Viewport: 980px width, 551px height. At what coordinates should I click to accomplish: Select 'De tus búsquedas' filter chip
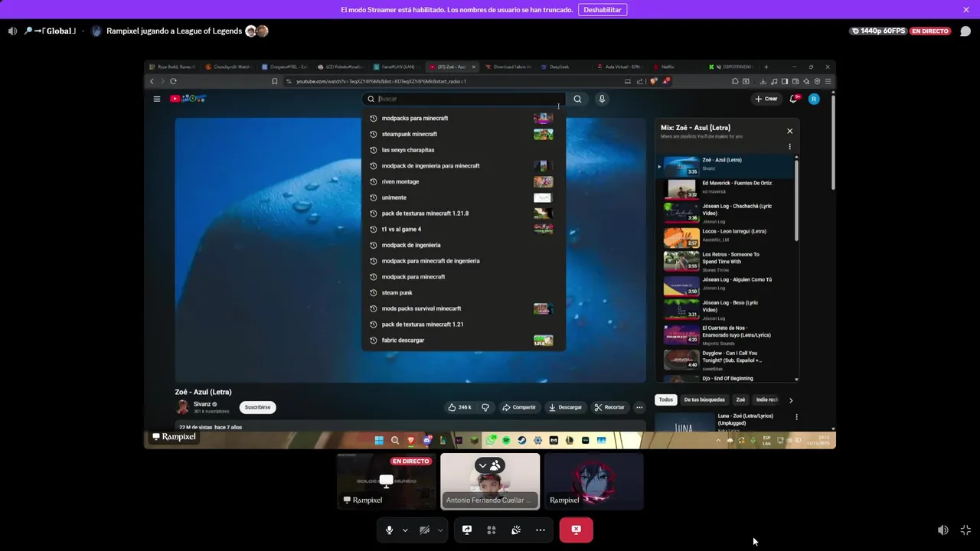pos(704,399)
